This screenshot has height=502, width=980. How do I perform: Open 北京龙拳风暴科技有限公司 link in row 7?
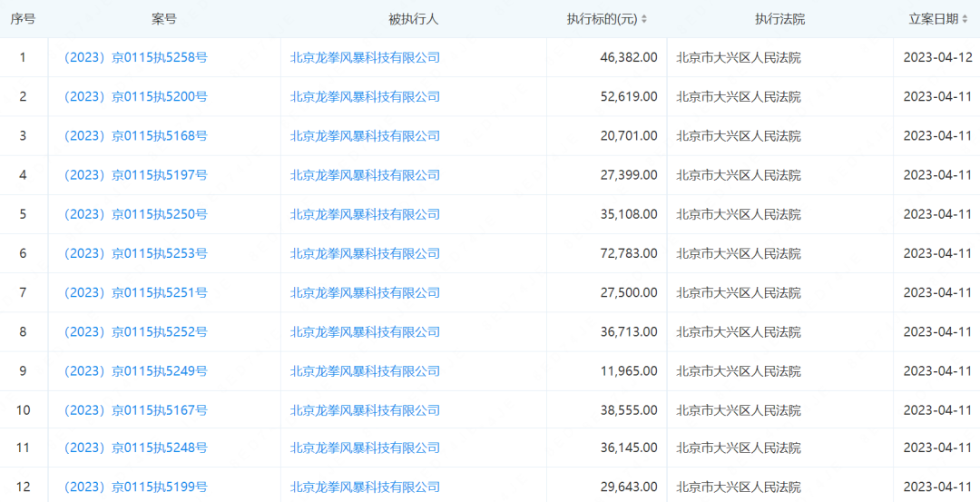pyautogui.click(x=365, y=292)
